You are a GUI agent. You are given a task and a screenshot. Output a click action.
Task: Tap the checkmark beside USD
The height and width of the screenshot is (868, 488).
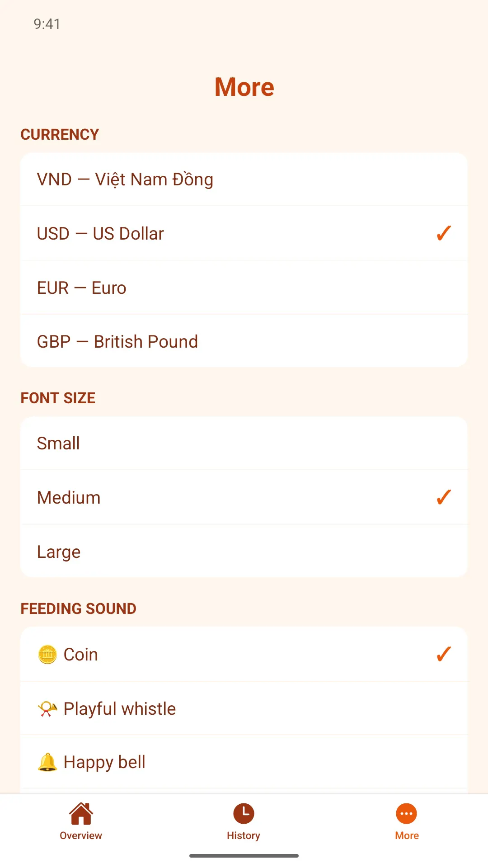point(444,233)
